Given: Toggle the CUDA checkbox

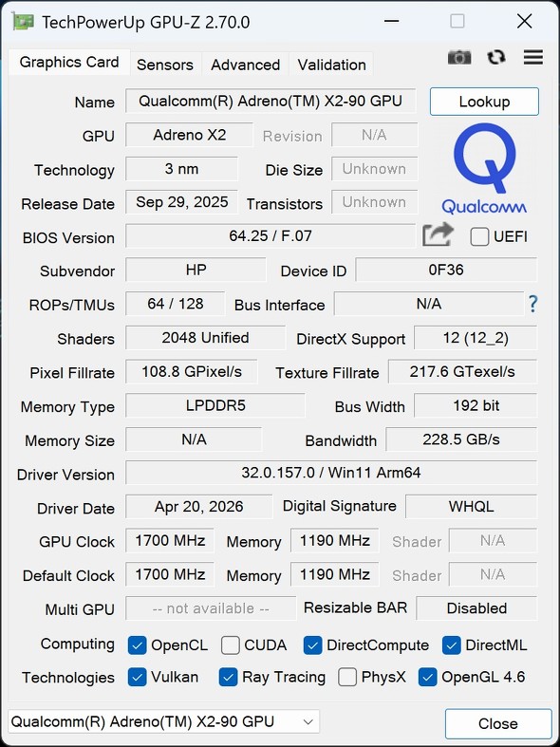Looking at the screenshot, I should pos(230,645).
